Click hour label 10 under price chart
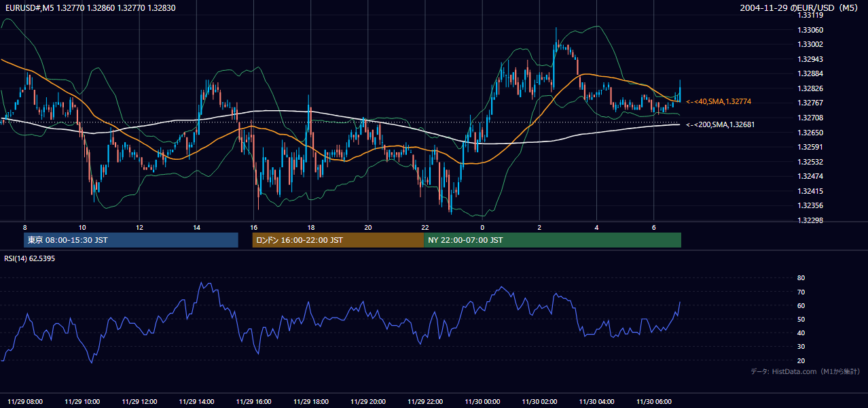The image size is (868, 408). 82,227
